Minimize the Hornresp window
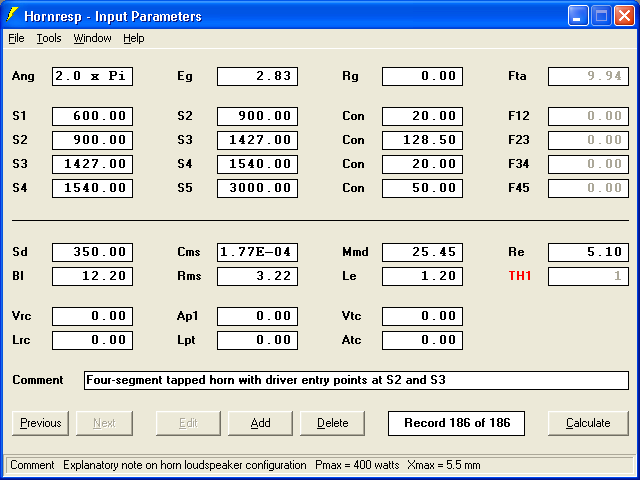The image size is (640, 480). [x=578, y=16]
